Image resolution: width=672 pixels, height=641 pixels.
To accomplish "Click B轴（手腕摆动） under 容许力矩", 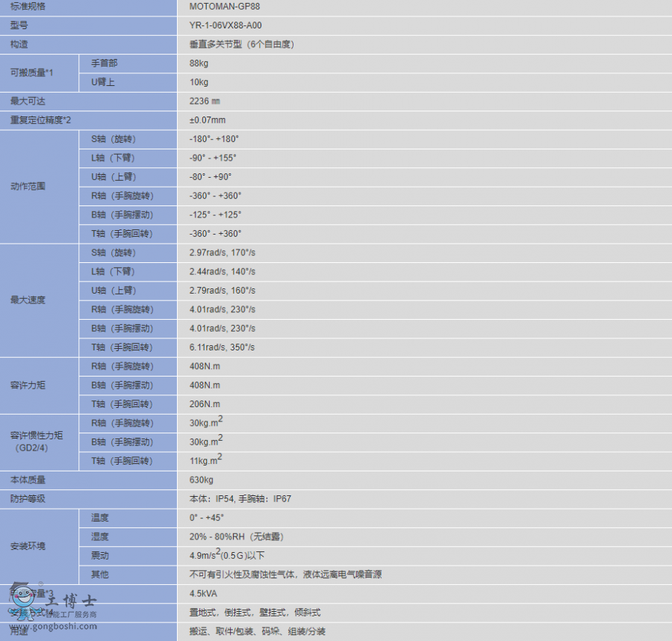I will 122,385.
